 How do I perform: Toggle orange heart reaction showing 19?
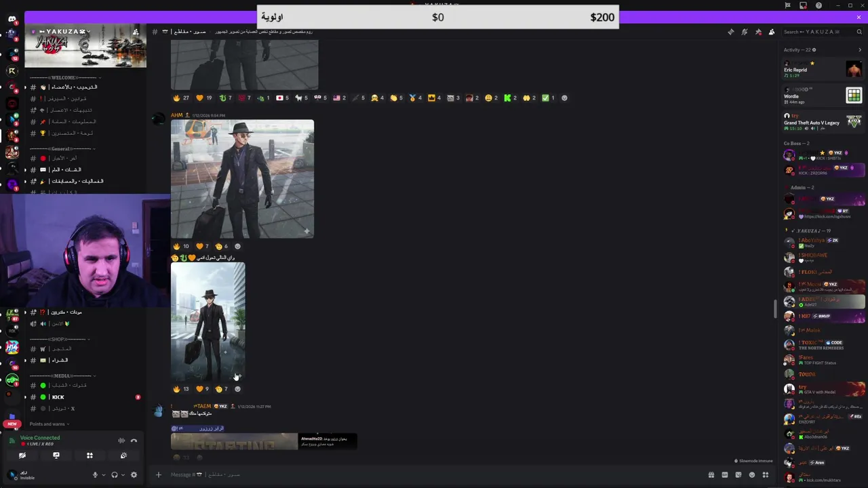click(204, 98)
